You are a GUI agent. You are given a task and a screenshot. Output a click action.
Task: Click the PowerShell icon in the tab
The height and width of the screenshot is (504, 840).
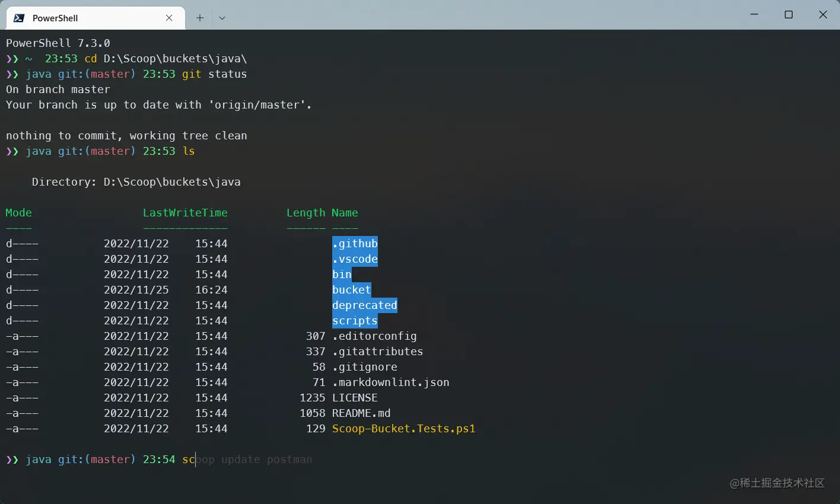point(19,18)
